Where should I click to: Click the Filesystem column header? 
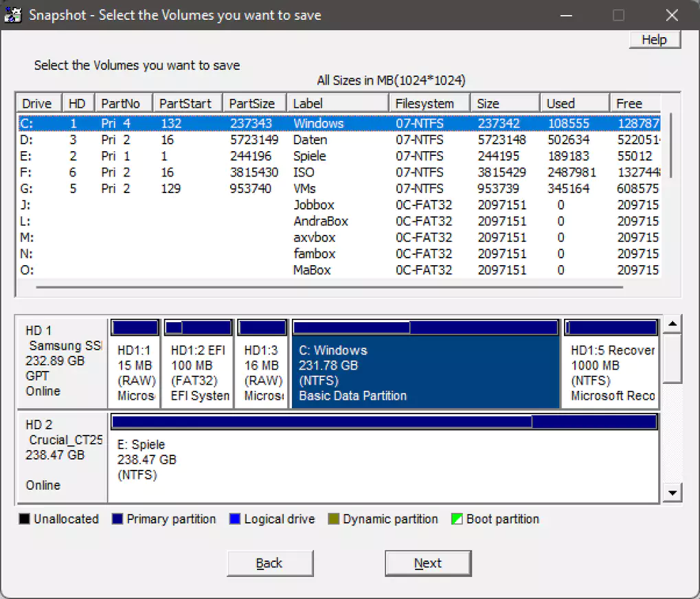[429, 104]
